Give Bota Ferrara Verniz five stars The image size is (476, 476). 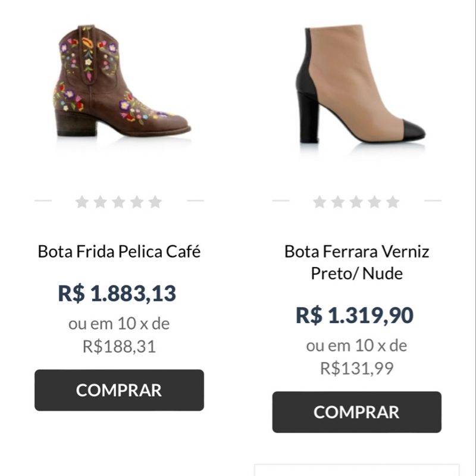point(393,202)
